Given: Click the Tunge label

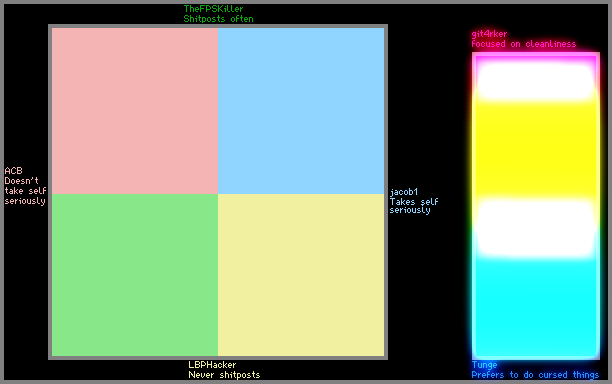Looking at the screenshot, I should pos(484,365).
